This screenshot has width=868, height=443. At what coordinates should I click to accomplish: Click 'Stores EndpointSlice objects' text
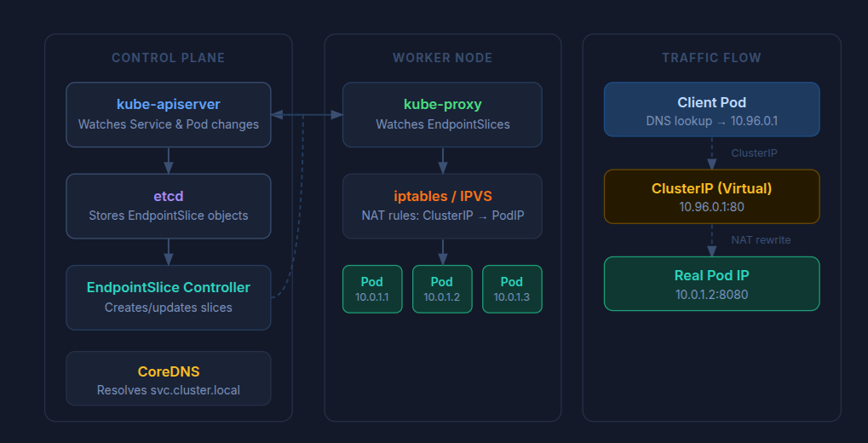pyautogui.click(x=169, y=216)
